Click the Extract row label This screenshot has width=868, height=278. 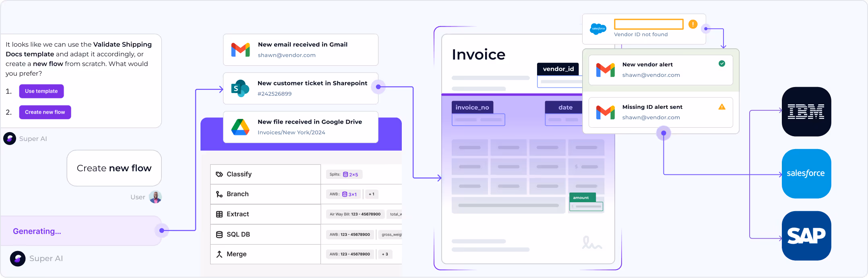pos(238,214)
